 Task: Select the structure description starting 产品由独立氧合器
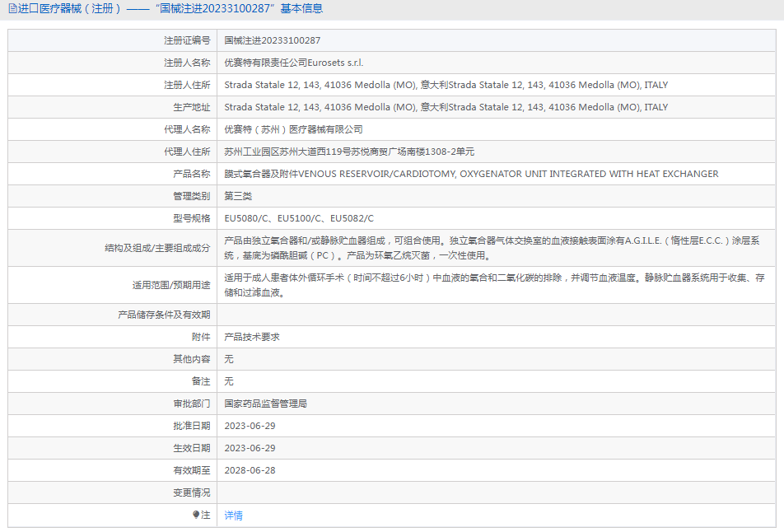(x=492, y=248)
